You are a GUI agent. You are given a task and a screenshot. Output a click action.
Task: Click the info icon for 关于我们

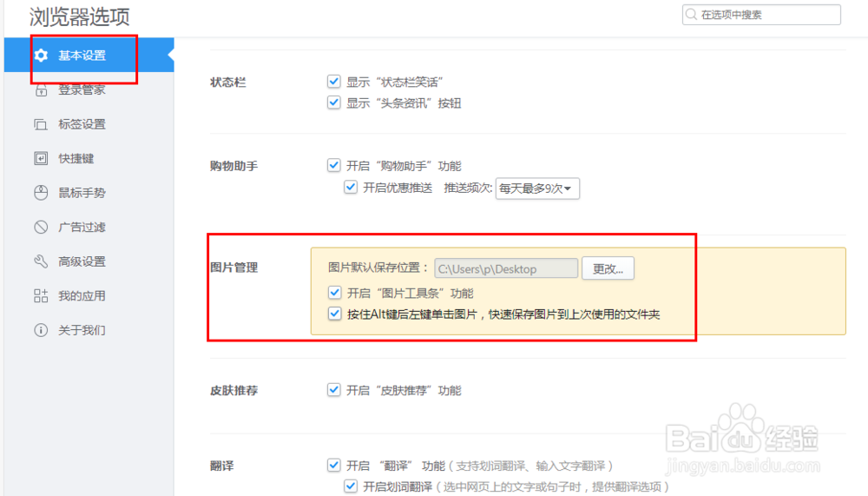click(41, 330)
